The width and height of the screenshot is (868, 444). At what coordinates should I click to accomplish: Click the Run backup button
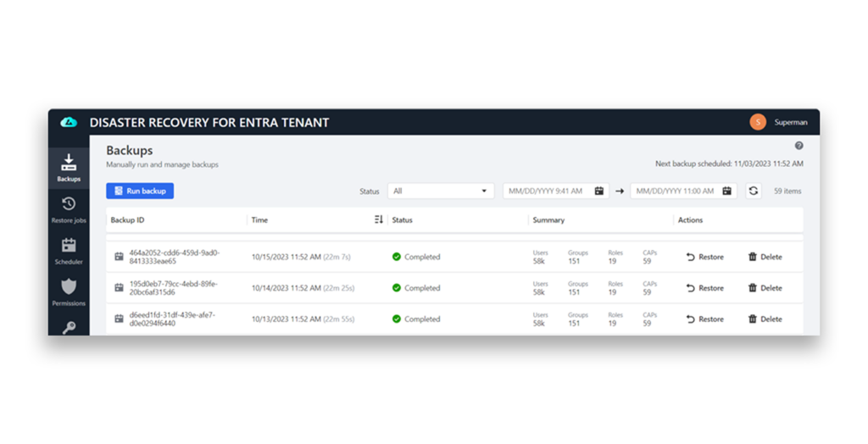coord(140,191)
